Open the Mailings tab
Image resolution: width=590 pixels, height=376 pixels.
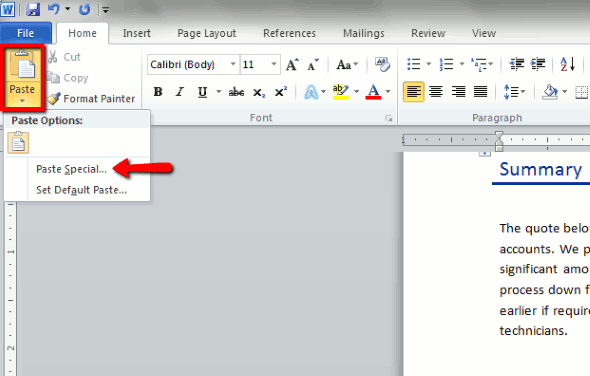[363, 33]
